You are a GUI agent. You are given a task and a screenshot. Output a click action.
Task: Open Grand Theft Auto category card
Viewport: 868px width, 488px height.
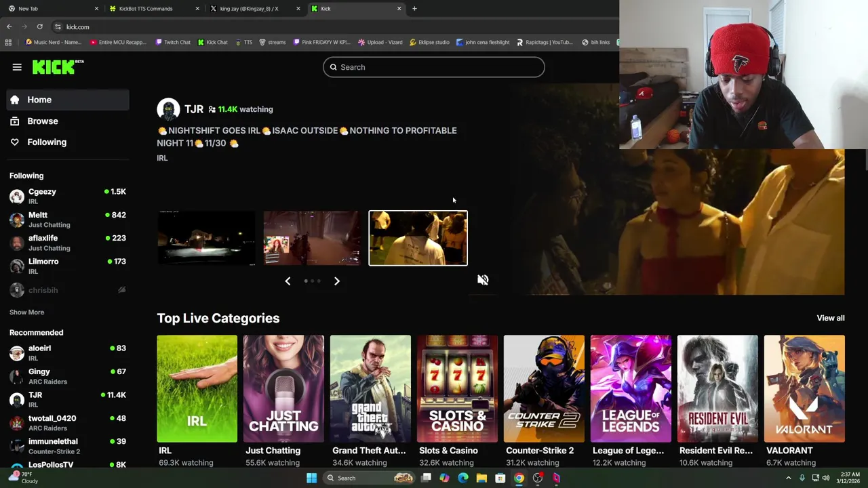(370, 388)
